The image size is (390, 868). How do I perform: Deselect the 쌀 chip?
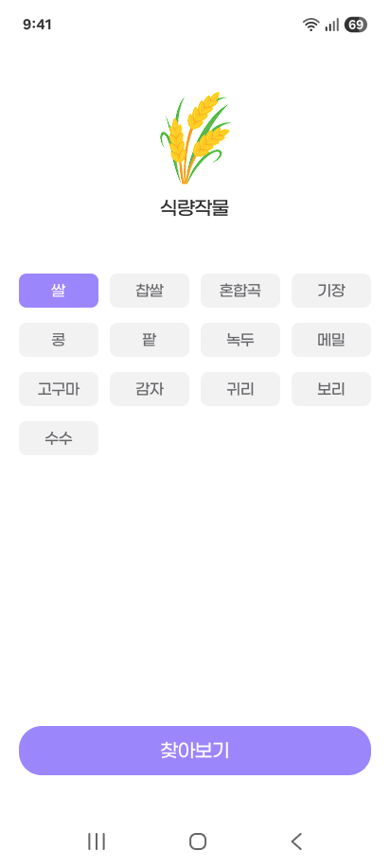(59, 291)
